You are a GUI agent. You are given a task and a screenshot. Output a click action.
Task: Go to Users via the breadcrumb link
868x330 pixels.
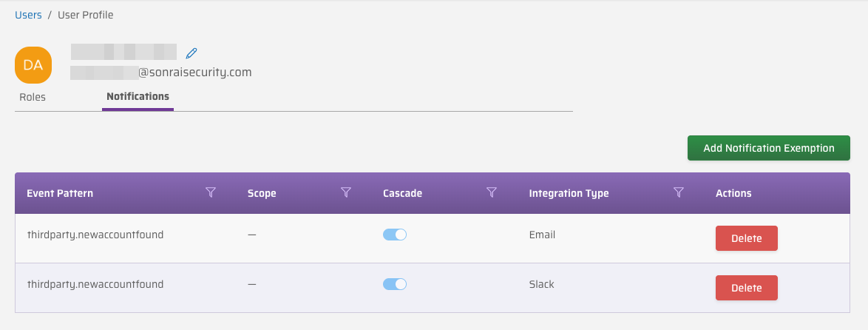pos(28,15)
